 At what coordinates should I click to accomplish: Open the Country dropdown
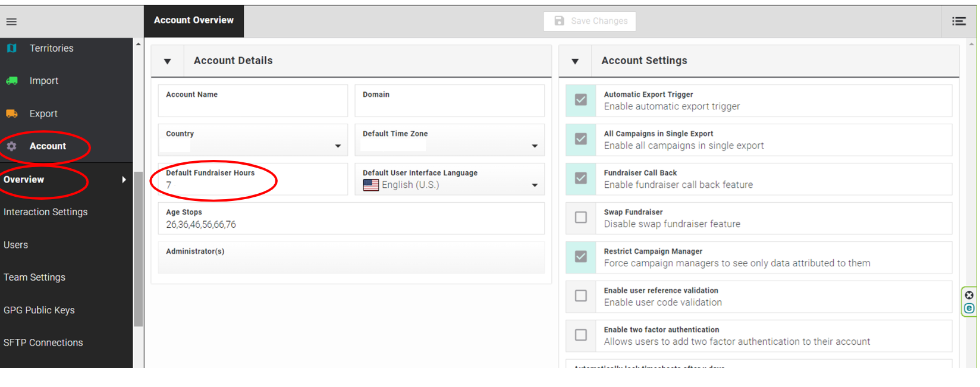(338, 146)
